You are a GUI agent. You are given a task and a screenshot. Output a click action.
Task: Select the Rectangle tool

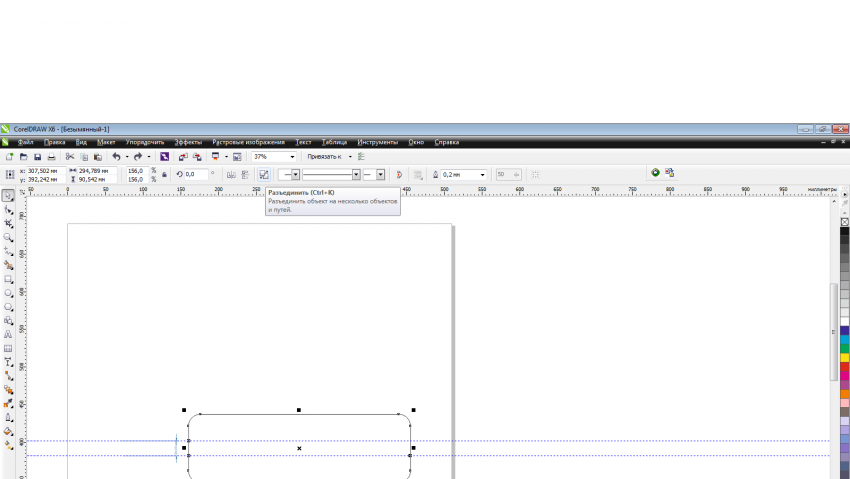tap(9, 280)
